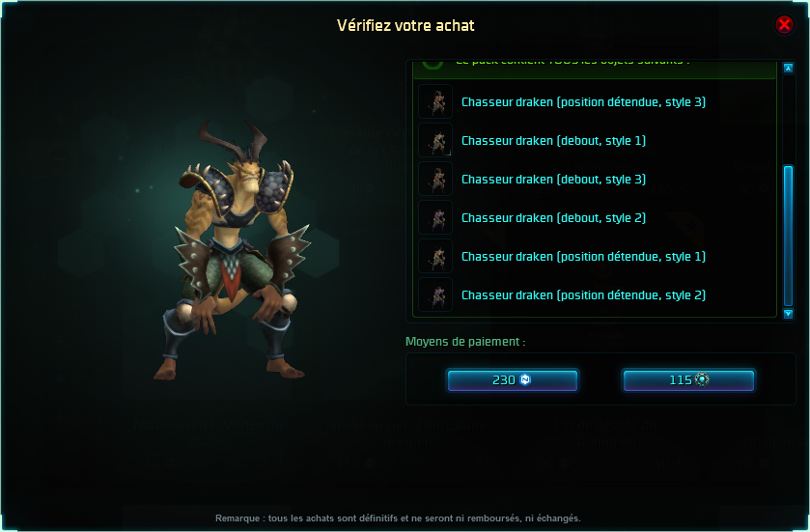810x532 pixels.
Task: Pay with the 230 NCoin button
Action: pyautogui.click(x=512, y=380)
